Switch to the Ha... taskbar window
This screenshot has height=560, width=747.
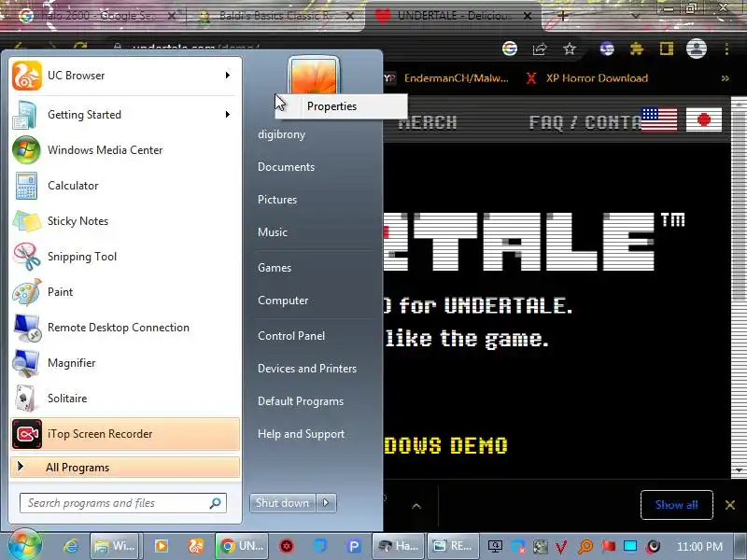coord(399,546)
